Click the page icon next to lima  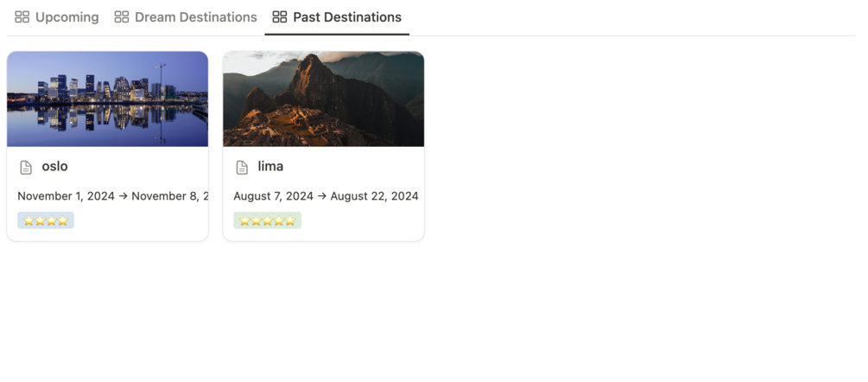pyautogui.click(x=242, y=167)
